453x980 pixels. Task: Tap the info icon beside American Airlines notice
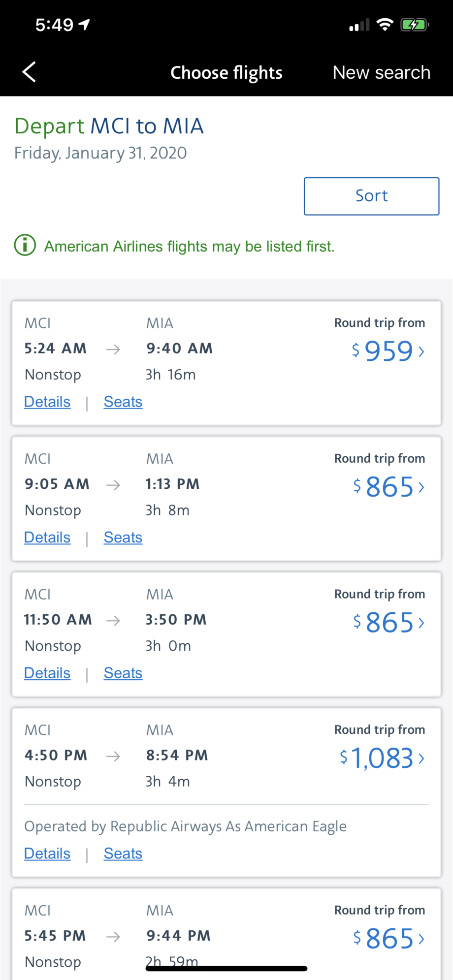[x=25, y=245]
